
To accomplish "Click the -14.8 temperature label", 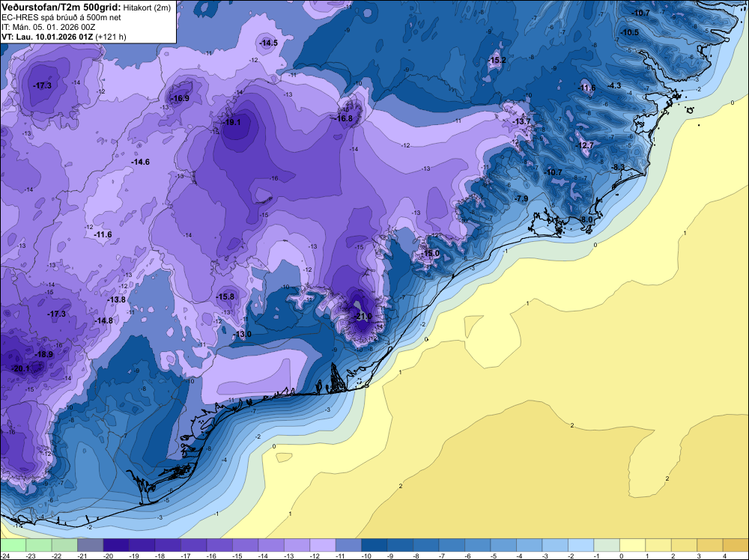I will 104,321.
